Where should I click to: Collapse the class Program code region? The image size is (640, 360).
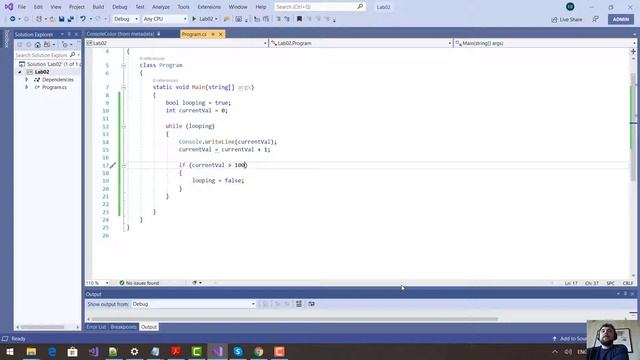[124, 65]
